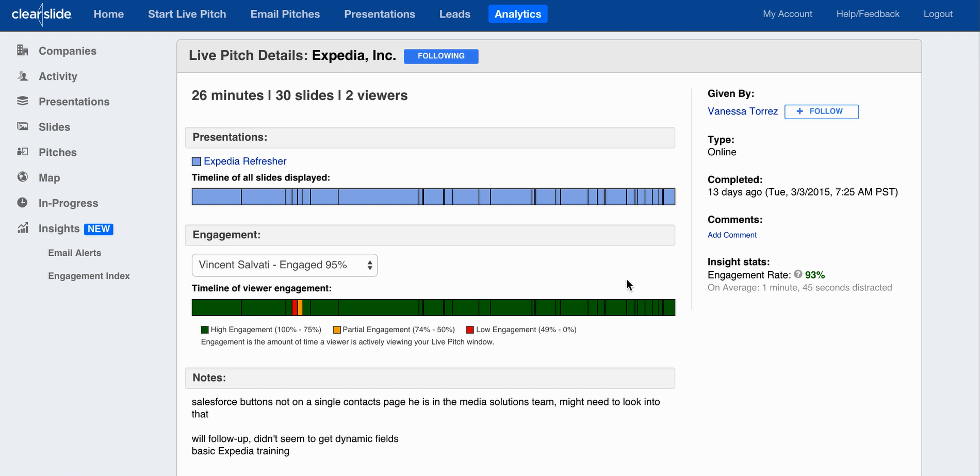
Task: Open Insights in the sidebar
Action: (59, 228)
